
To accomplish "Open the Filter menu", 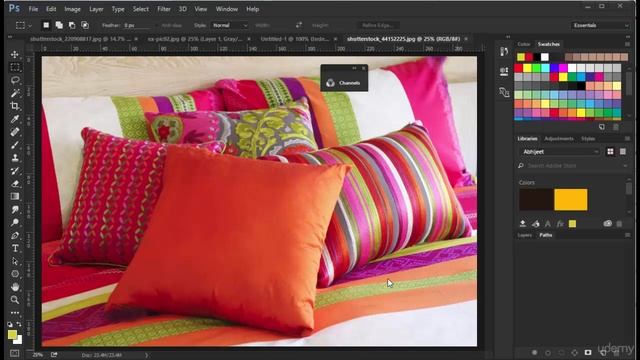I will (x=164, y=9).
